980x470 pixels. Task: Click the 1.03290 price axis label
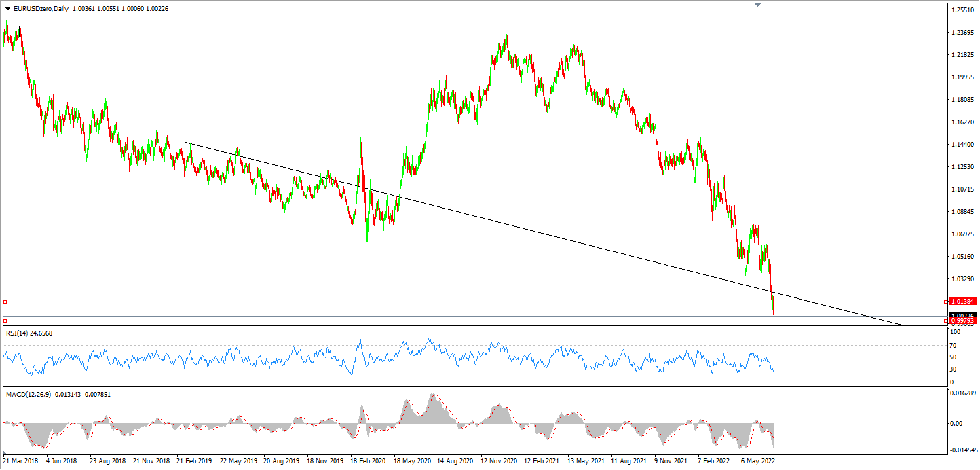(x=963, y=279)
